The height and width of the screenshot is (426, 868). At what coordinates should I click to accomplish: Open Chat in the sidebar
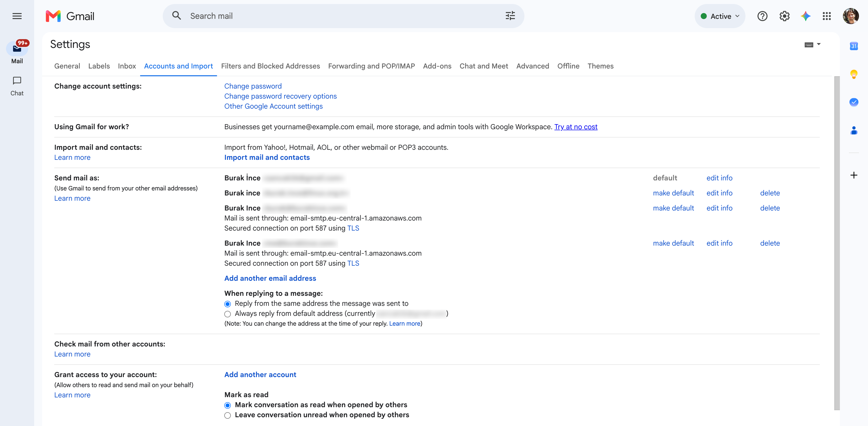(x=17, y=86)
